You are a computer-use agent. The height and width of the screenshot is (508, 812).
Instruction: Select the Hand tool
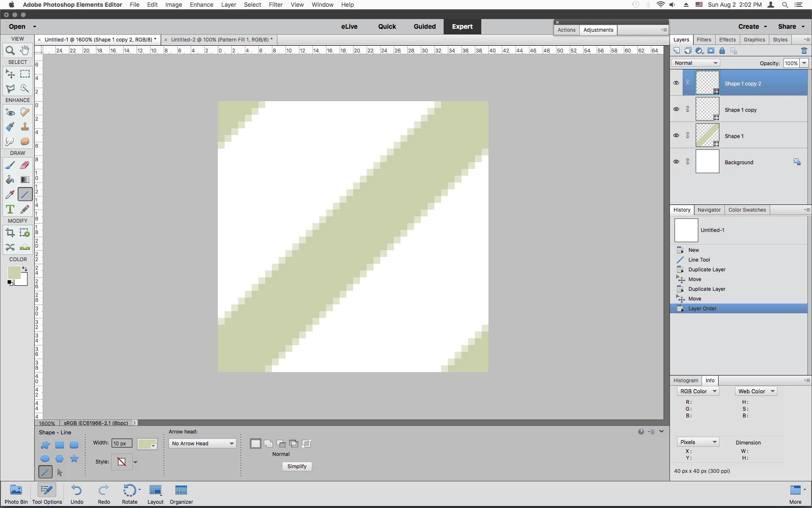coord(25,50)
